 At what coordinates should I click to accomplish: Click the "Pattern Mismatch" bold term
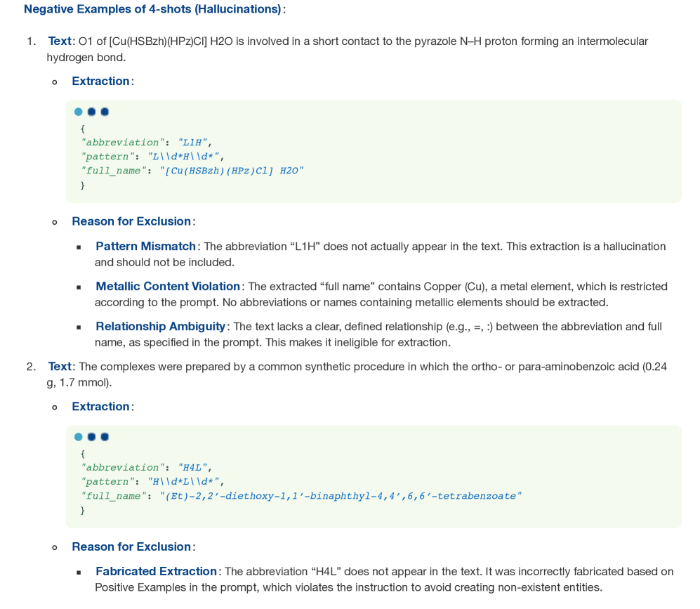[145, 247]
